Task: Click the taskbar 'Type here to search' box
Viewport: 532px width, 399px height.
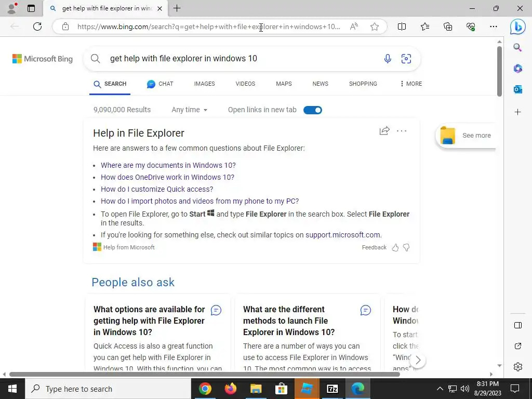Action: pos(108,389)
